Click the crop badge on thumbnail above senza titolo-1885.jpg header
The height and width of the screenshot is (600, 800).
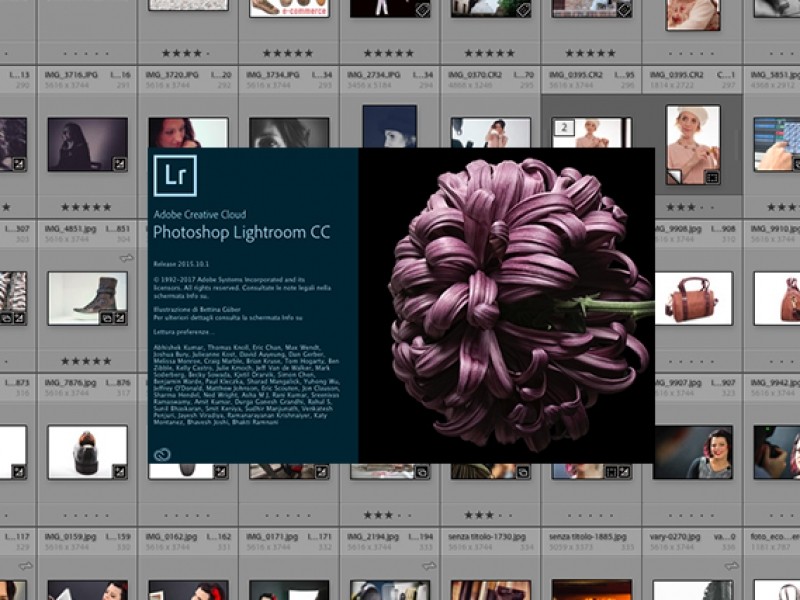(x=611, y=472)
